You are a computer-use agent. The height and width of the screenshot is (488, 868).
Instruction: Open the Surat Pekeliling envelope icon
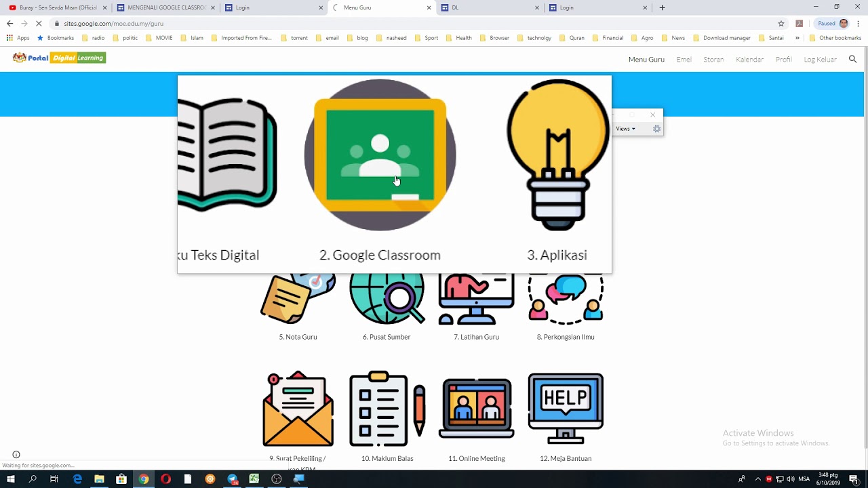[x=298, y=409]
